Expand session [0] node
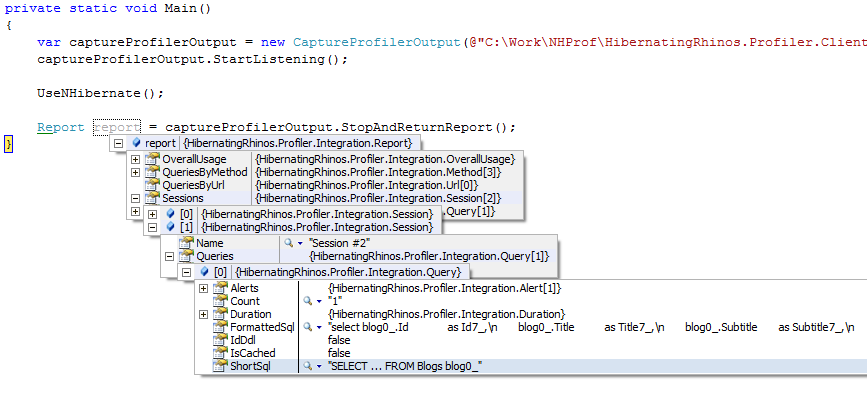 tap(153, 214)
